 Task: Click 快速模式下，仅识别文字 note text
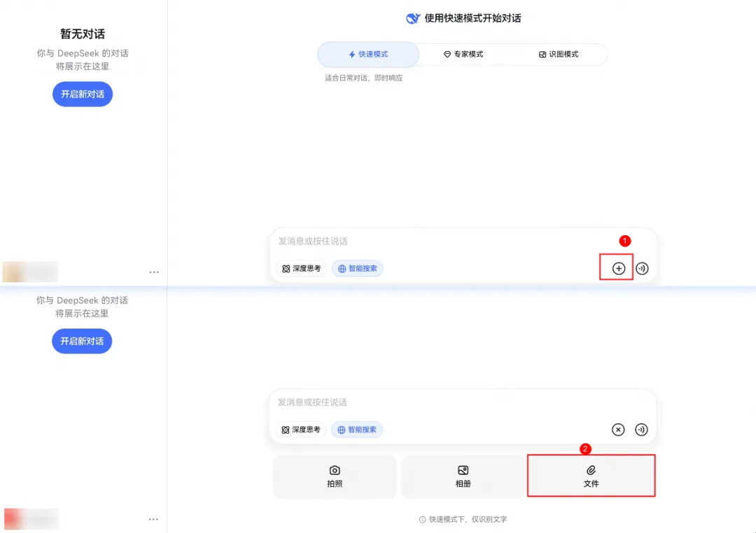pyautogui.click(x=468, y=520)
